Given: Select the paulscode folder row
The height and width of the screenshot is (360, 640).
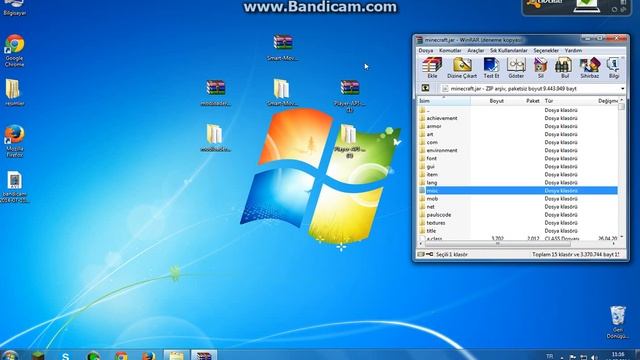Looking at the screenshot, I should point(518,215).
